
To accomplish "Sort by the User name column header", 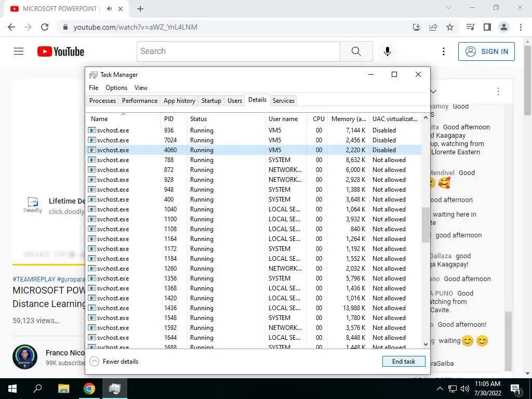I will tap(286, 119).
